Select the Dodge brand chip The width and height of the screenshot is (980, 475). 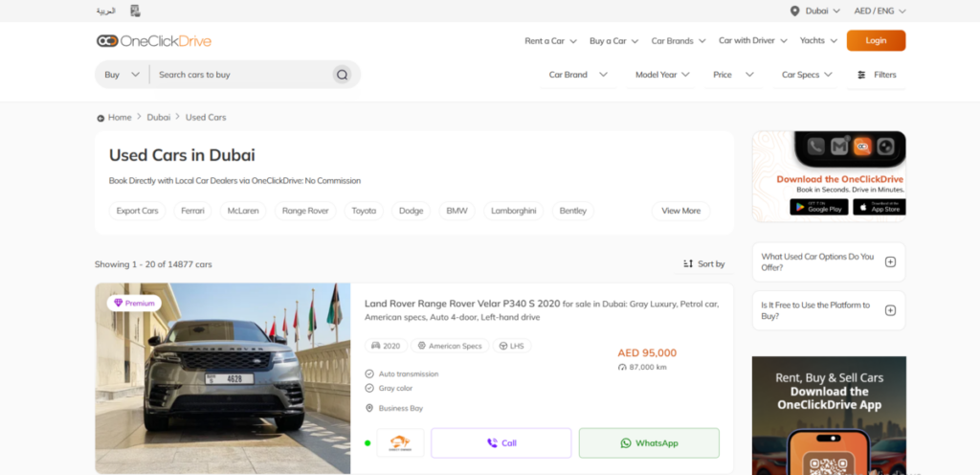click(412, 211)
